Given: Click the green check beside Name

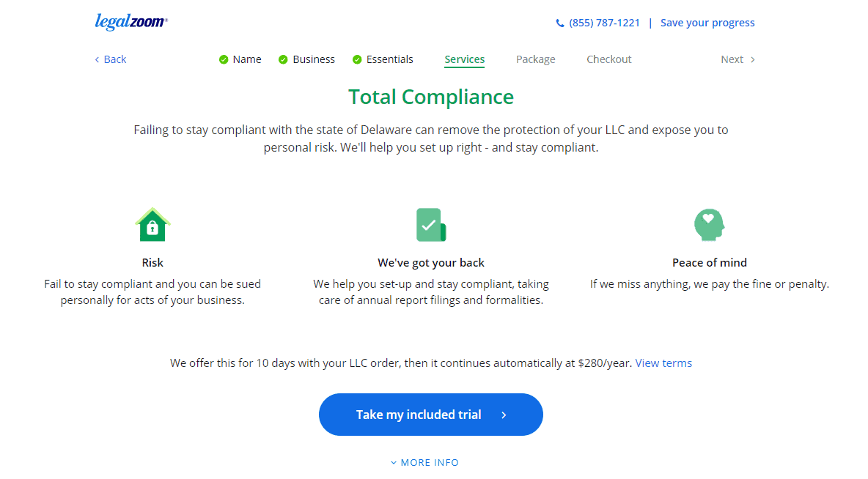Looking at the screenshot, I should tap(224, 60).
